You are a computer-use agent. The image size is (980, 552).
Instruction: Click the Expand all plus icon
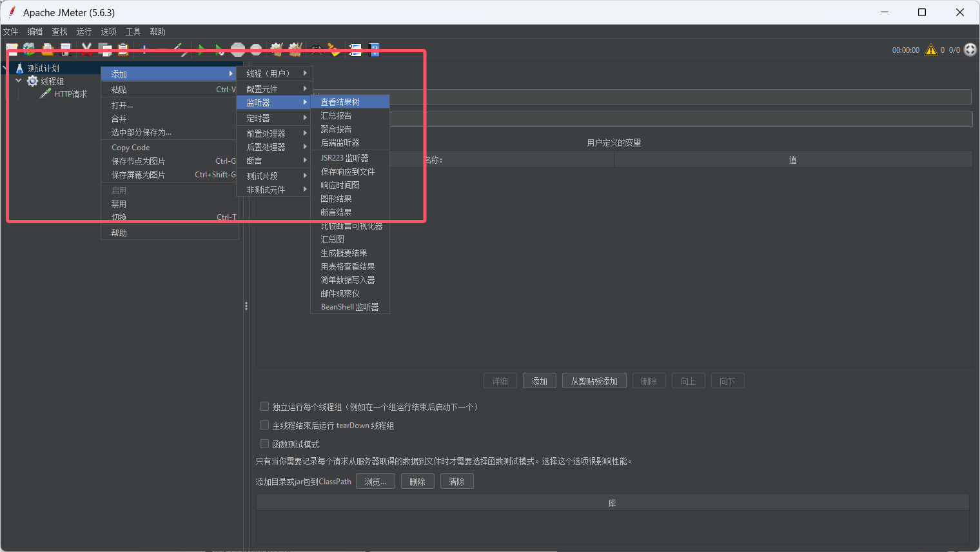pyautogui.click(x=144, y=50)
